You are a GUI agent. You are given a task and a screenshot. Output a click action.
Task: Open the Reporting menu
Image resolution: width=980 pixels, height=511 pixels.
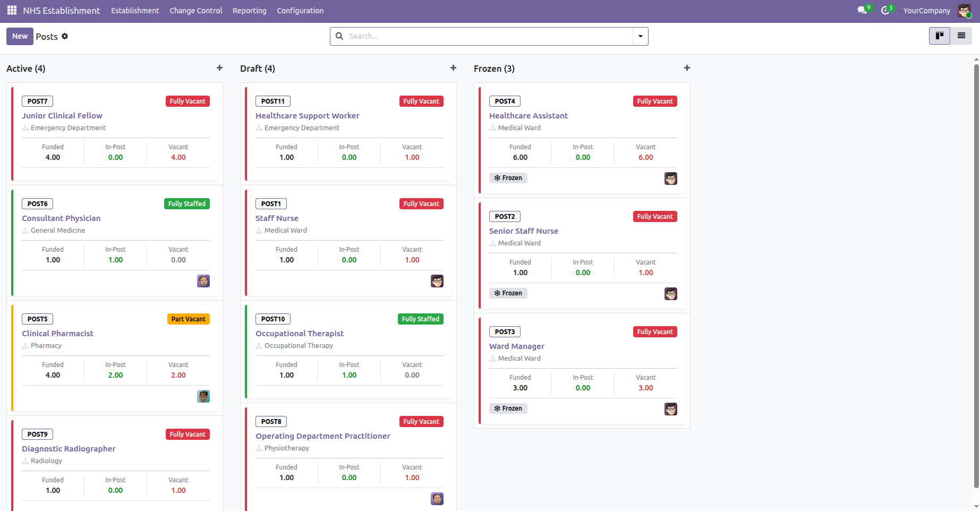(x=250, y=11)
